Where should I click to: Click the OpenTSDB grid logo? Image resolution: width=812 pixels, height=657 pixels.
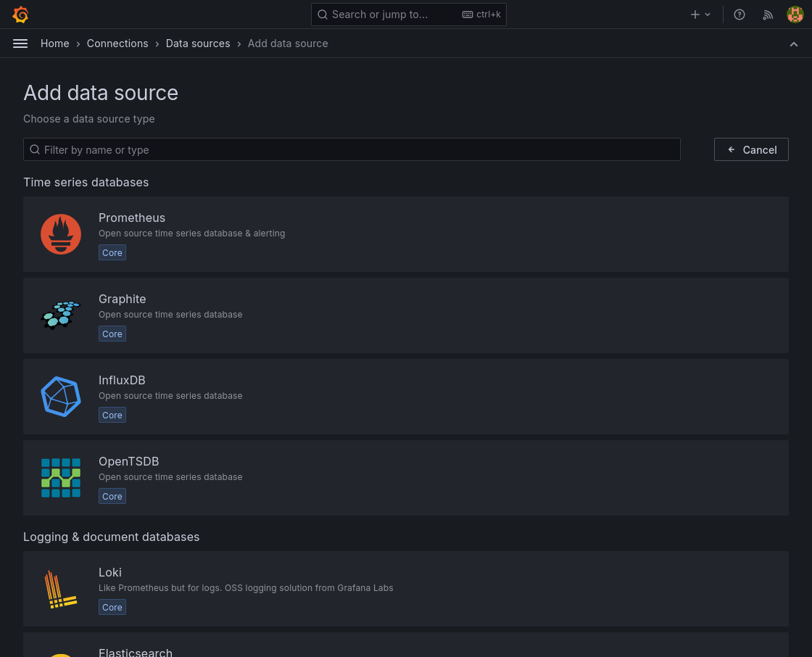[61, 478]
